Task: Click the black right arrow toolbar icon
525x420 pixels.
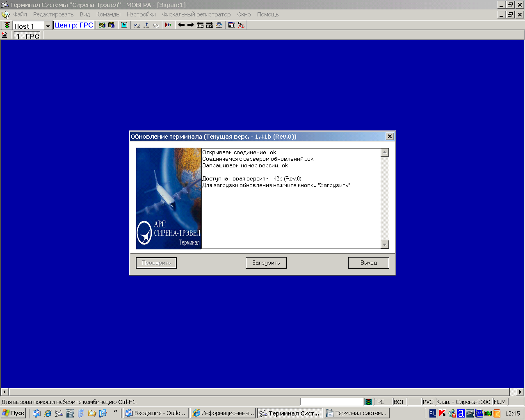Action: (191, 25)
